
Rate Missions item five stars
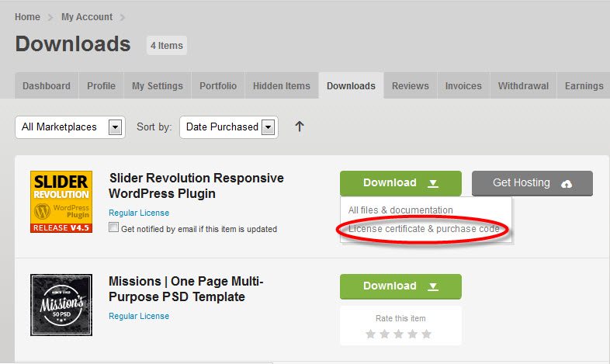426,334
